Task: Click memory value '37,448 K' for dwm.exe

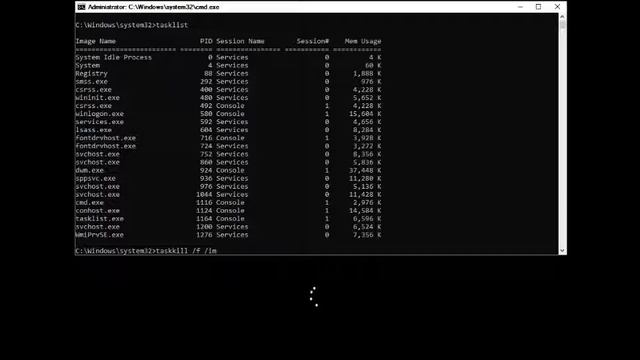Action: pyautogui.click(x=365, y=170)
